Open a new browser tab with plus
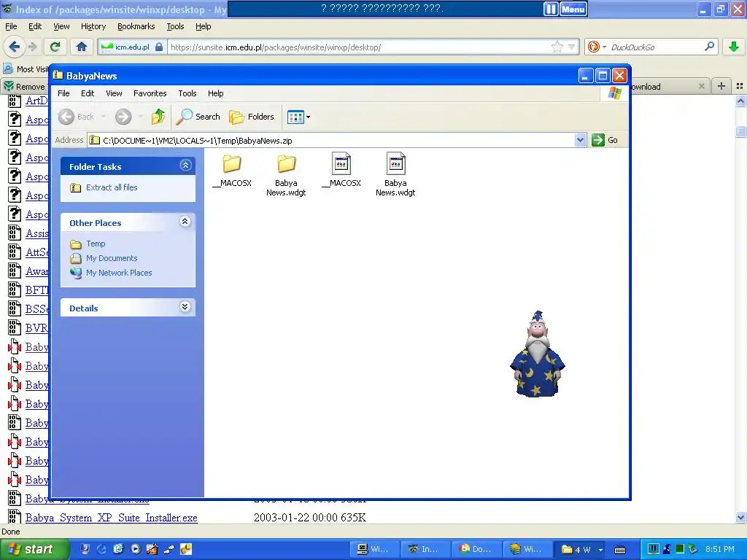This screenshot has height=560, width=747. click(x=721, y=86)
